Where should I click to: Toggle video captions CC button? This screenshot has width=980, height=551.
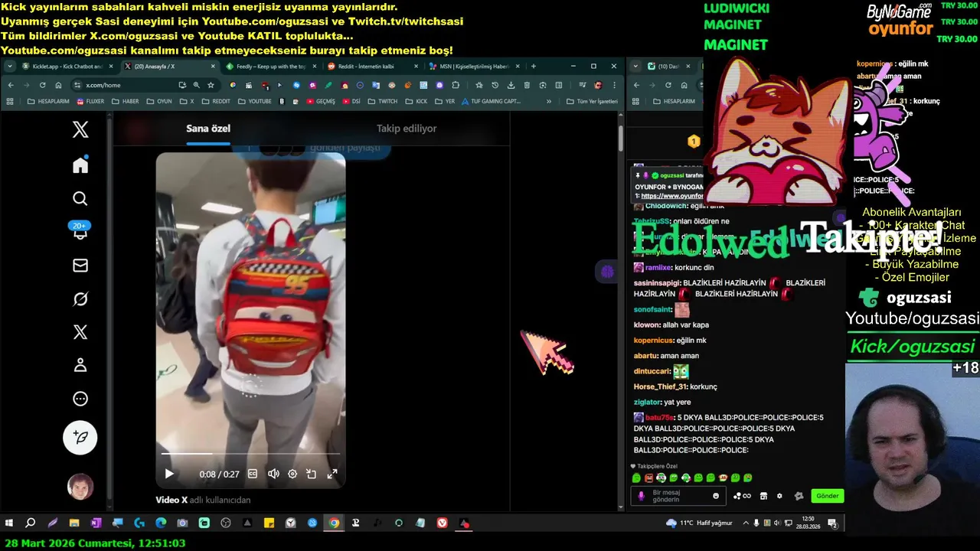click(x=253, y=474)
